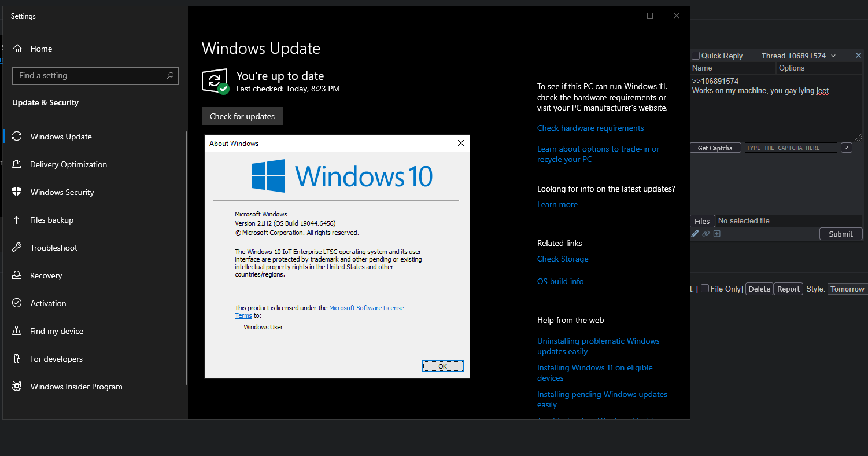Open the Thread 106891574 dropdown
This screenshot has width=868, height=456.
pos(799,56)
